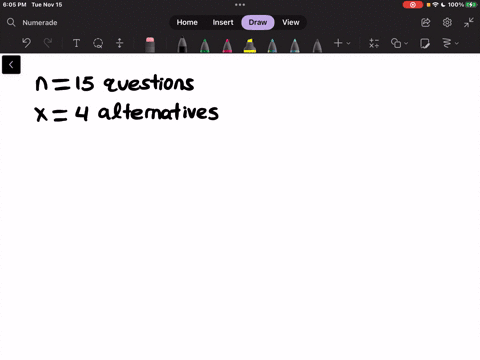This screenshot has height=360, width=480.
Task: Tap the Wi-Fi status icon
Action: click(435, 5)
